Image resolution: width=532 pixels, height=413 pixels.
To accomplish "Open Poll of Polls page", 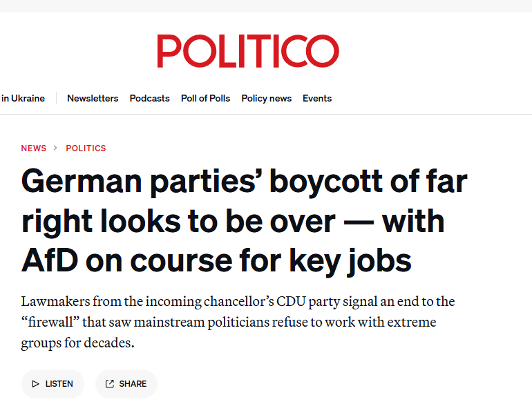I will [205, 99].
